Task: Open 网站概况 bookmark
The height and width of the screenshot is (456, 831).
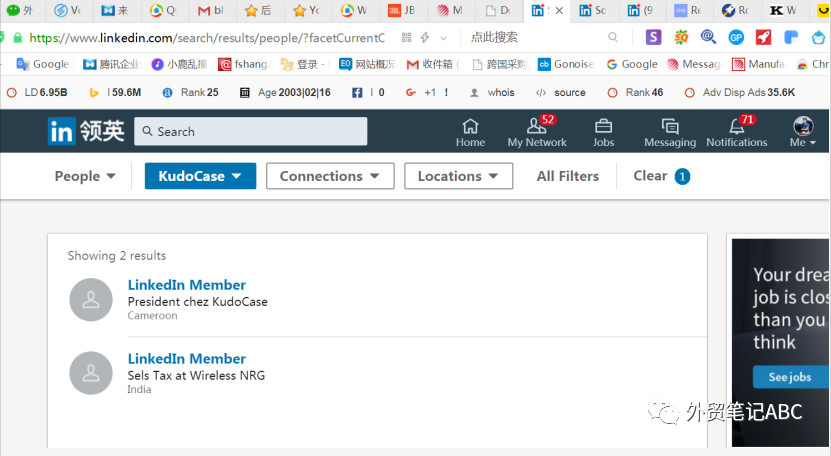Action: click(x=367, y=64)
